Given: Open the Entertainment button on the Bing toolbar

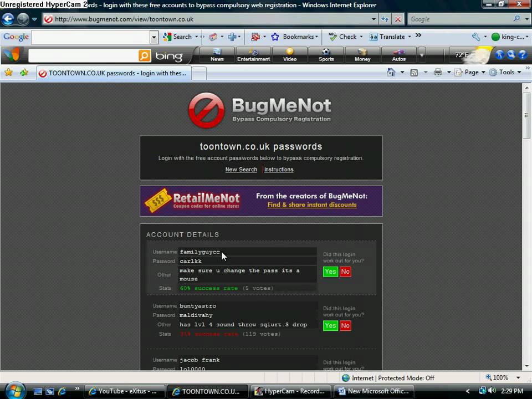Looking at the screenshot, I should point(253,55).
